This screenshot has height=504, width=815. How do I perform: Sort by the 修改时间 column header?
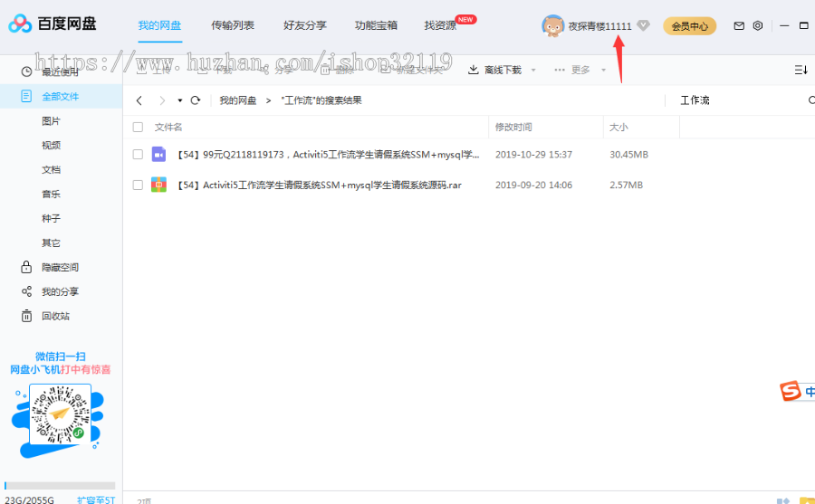tap(513, 127)
